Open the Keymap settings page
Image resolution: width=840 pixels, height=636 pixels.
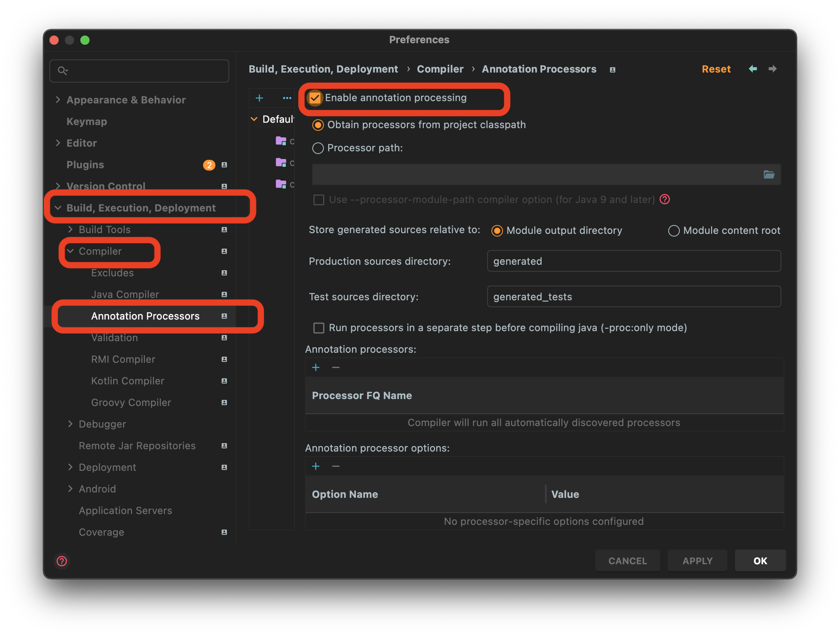(86, 122)
